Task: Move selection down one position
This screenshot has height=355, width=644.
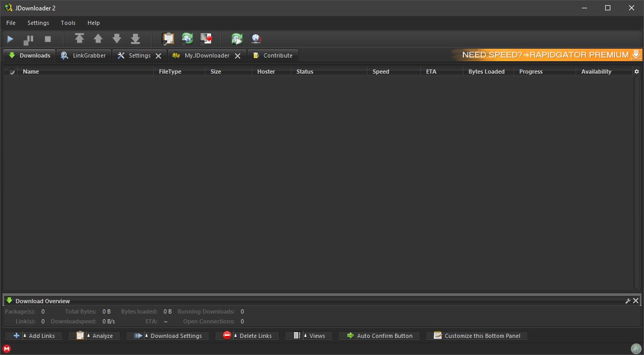Action: [x=116, y=39]
